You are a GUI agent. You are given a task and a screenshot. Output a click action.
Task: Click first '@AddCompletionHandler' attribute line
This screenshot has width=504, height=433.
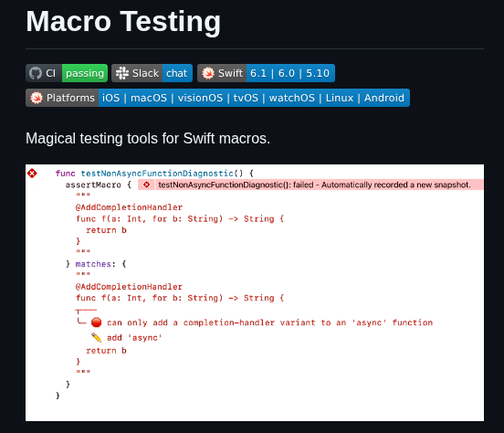point(129,207)
